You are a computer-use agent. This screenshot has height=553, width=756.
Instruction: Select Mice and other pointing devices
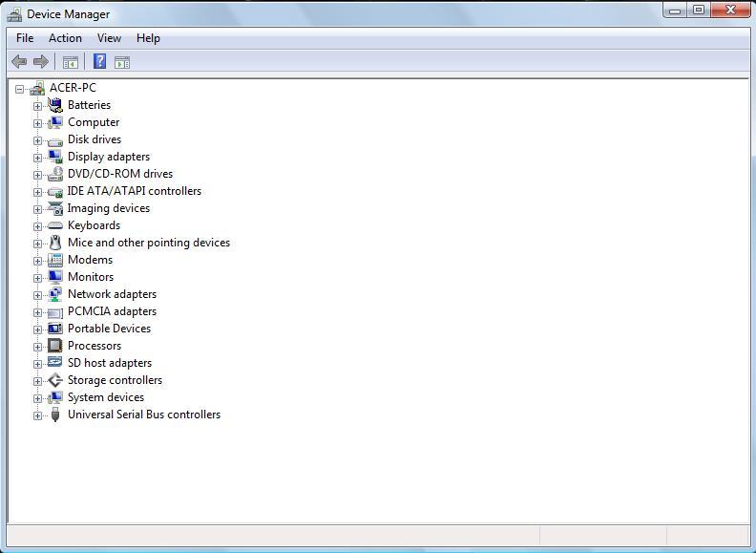[148, 243]
